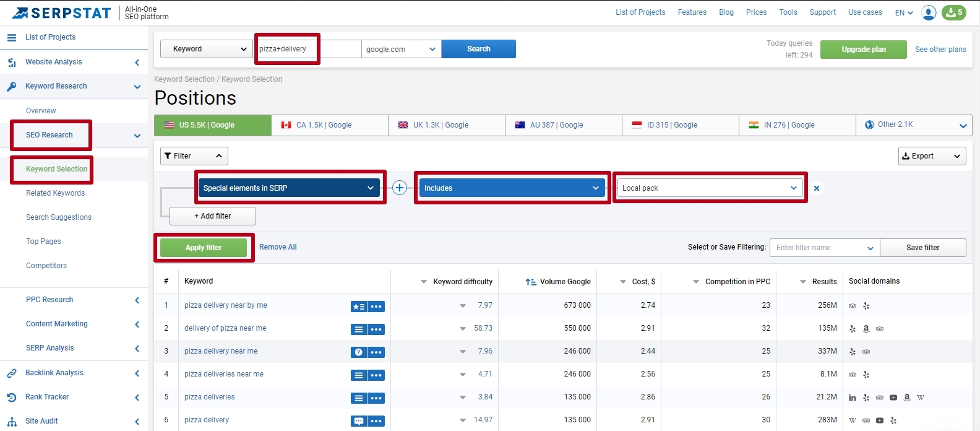Click the Backlink Analysis link icon

[12, 373]
